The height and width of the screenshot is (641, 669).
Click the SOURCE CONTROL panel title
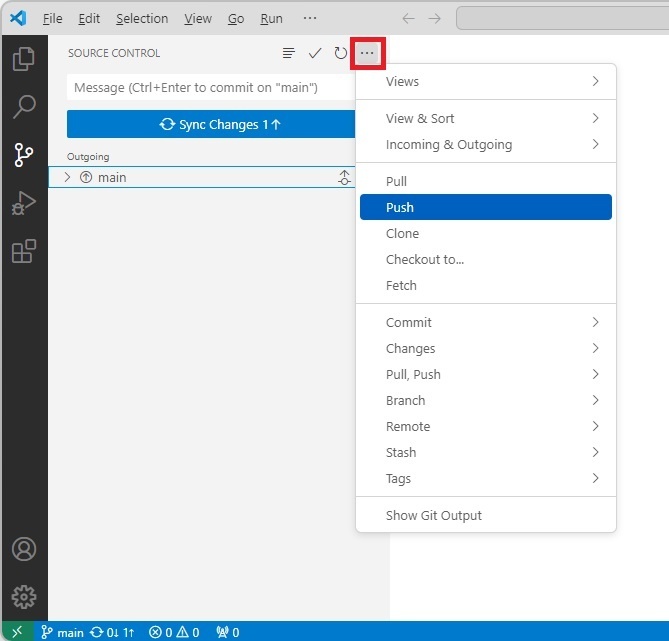pos(114,53)
